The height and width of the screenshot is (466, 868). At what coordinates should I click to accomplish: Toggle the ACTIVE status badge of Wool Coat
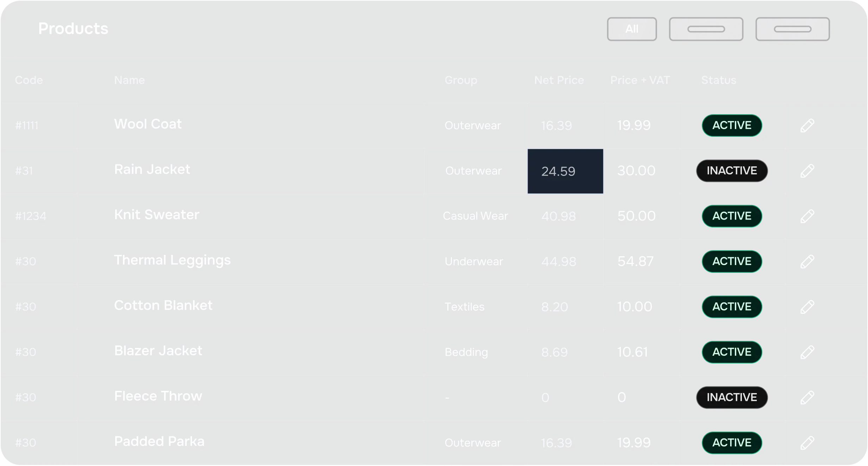(x=732, y=125)
